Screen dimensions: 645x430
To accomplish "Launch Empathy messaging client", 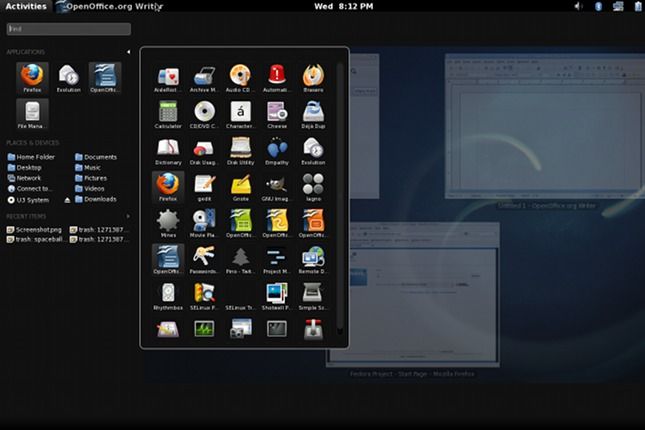I will 276,151.
